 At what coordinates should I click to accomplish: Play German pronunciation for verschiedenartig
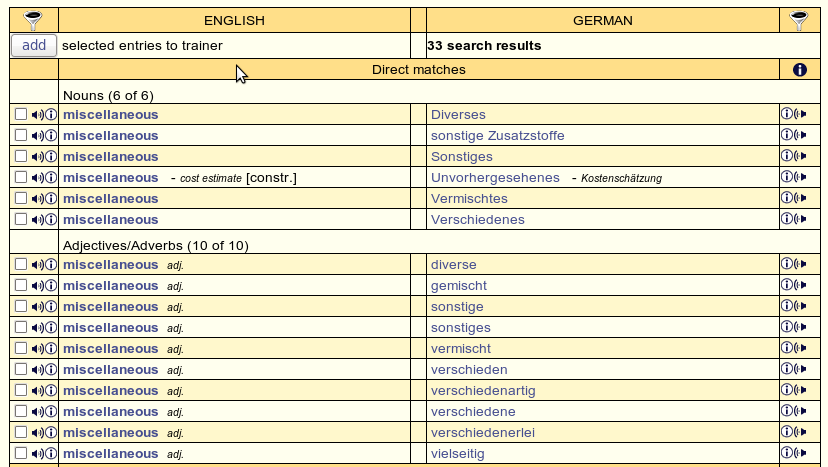[800, 391]
